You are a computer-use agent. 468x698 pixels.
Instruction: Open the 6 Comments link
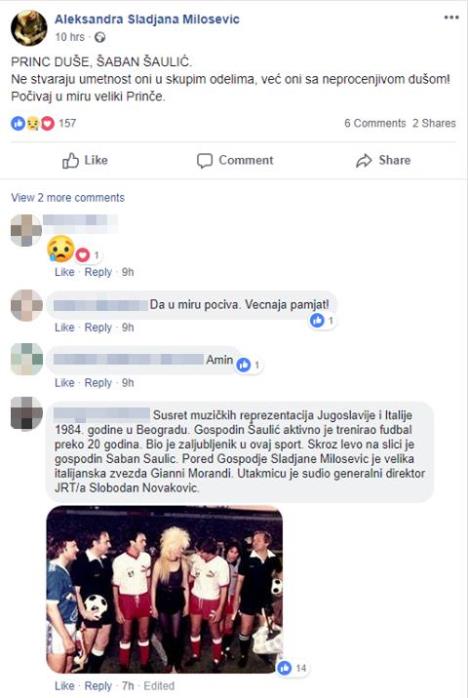pyautogui.click(x=375, y=123)
